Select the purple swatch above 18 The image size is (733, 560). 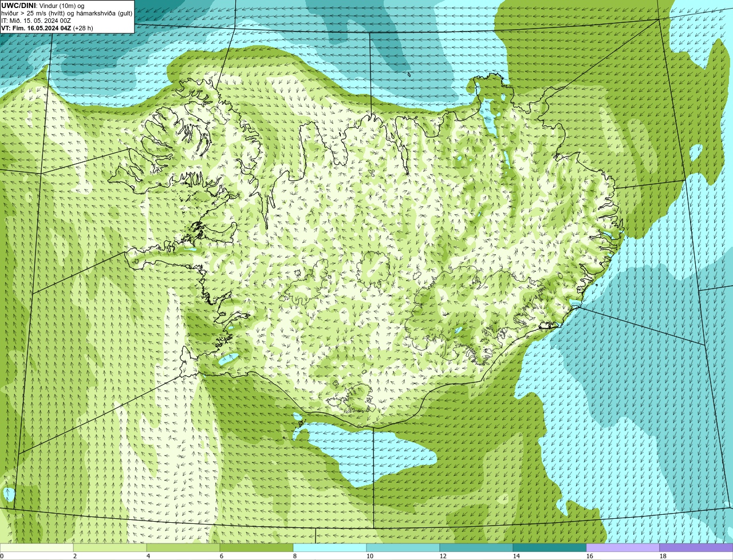696,547
